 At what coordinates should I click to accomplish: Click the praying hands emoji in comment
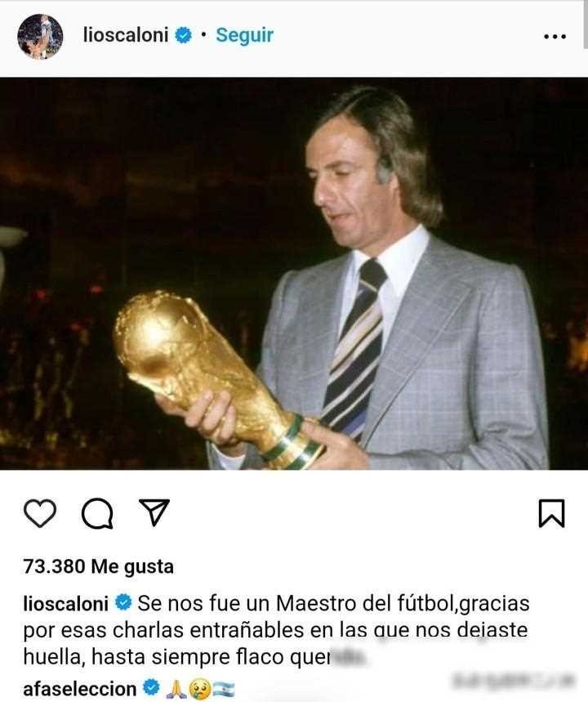tap(176, 690)
